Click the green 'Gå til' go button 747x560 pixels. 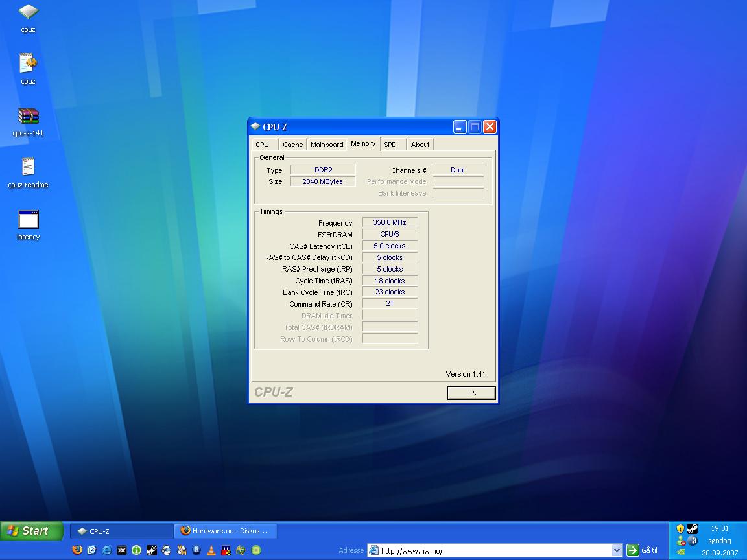coord(642,550)
